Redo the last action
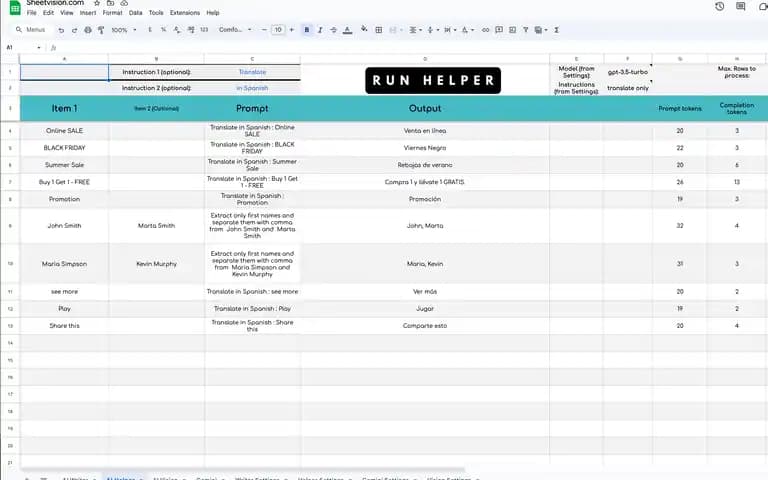This screenshot has height=480, width=768. pos(74,30)
